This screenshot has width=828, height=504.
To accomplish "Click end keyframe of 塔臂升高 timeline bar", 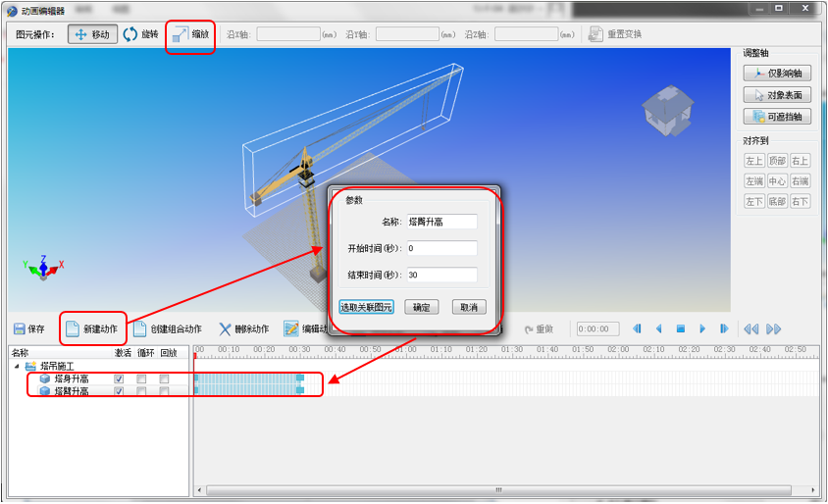I will pyautogui.click(x=300, y=390).
